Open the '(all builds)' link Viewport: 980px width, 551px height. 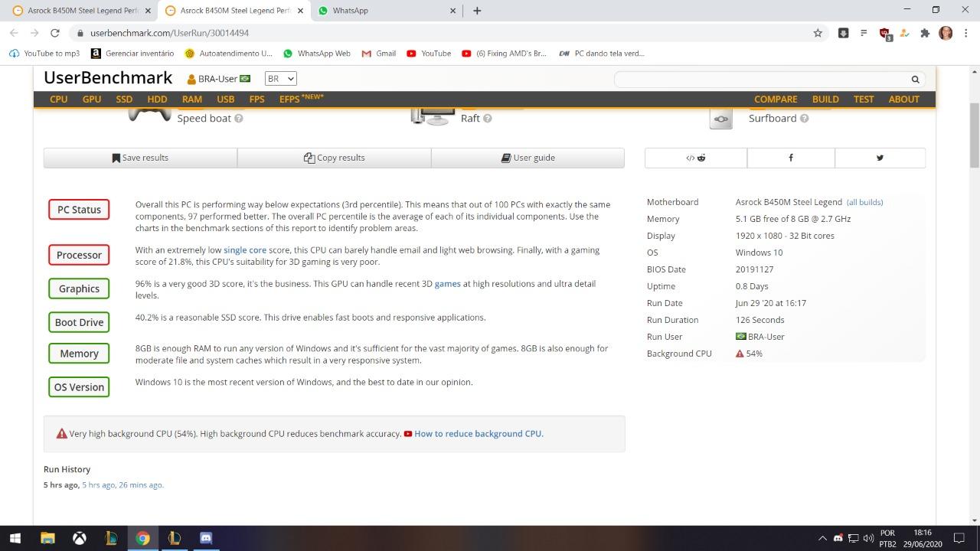864,202
